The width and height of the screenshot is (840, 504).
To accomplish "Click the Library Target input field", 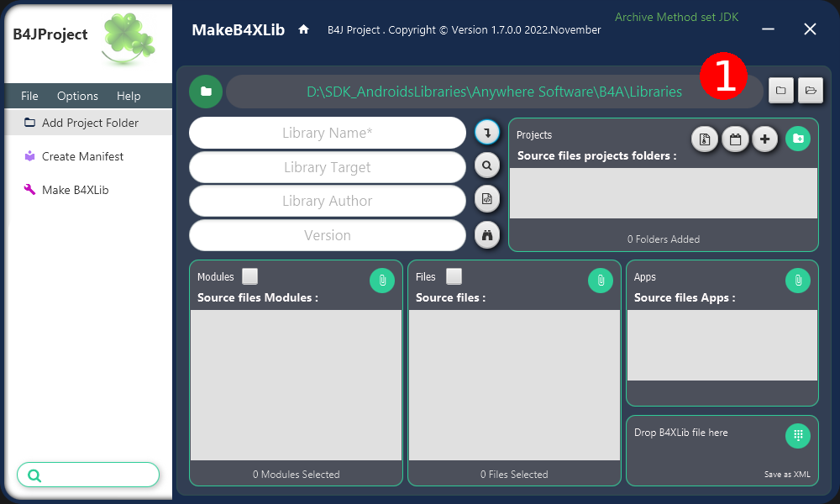I will point(328,167).
